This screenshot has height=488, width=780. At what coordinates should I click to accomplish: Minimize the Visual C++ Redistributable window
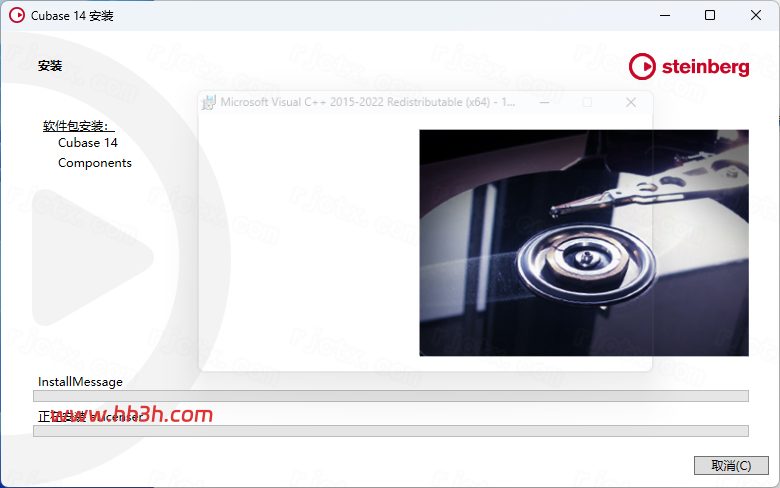[x=545, y=102]
